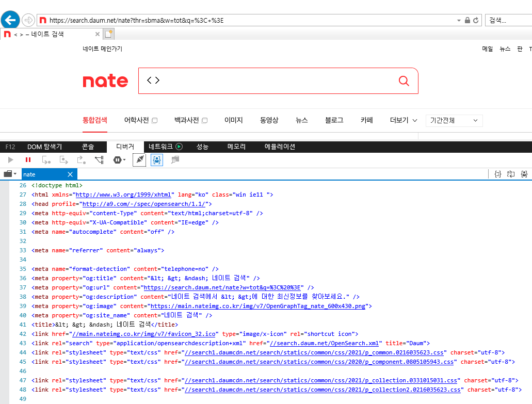Viewport: 532px width, 404px height.
Task: Close the nate source file tab
Action: click(x=70, y=174)
